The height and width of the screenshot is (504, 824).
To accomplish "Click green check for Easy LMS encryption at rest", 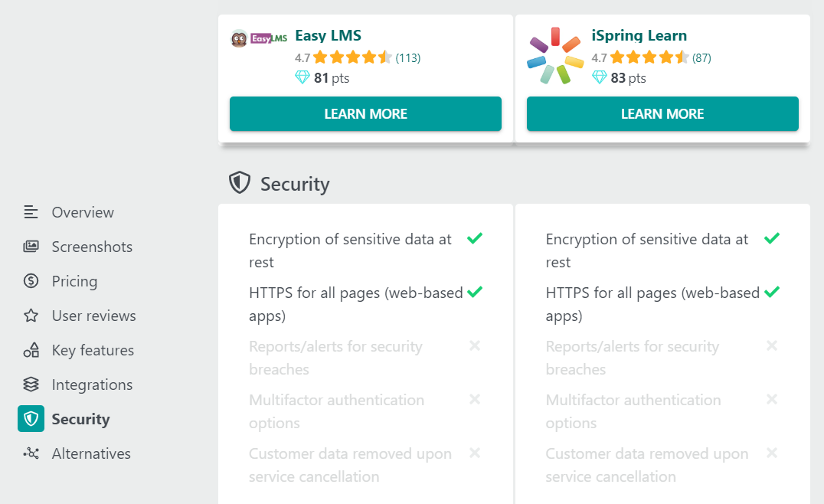I will [x=475, y=239].
